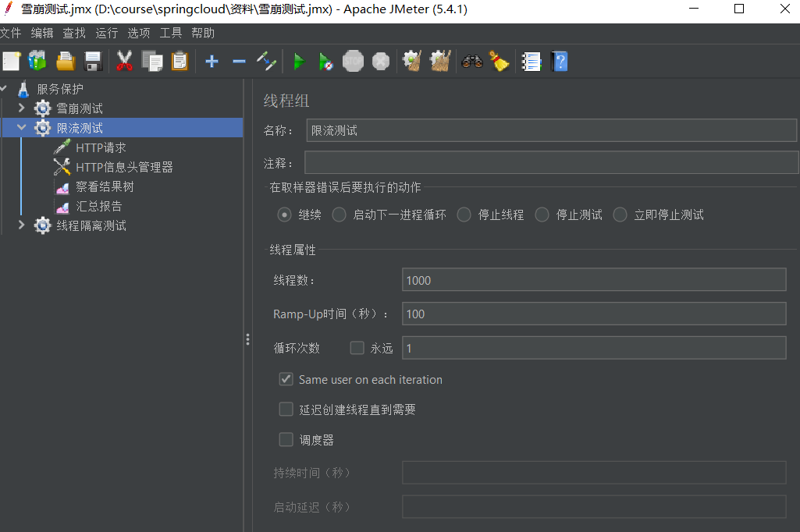
Task: Click the 注释 comment input field
Action: pyautogui.click(x=552, y=163)
